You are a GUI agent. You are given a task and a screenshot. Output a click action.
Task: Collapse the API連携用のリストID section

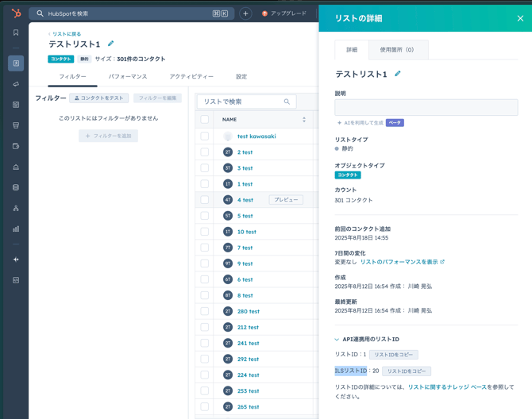(337, 340)
